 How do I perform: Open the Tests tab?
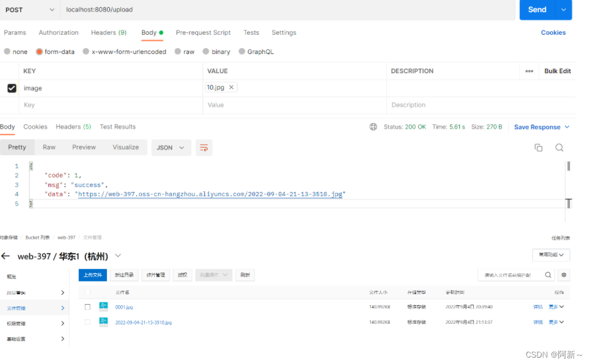(251, 33)
